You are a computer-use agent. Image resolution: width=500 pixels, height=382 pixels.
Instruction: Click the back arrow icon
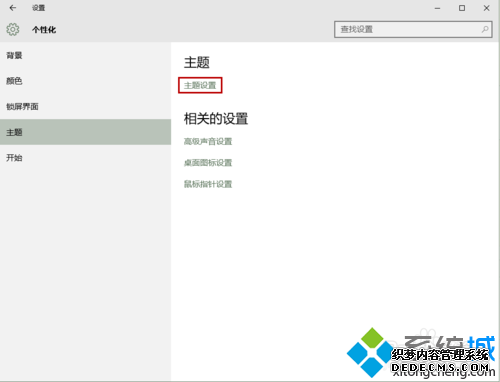(x=13, y=8)
